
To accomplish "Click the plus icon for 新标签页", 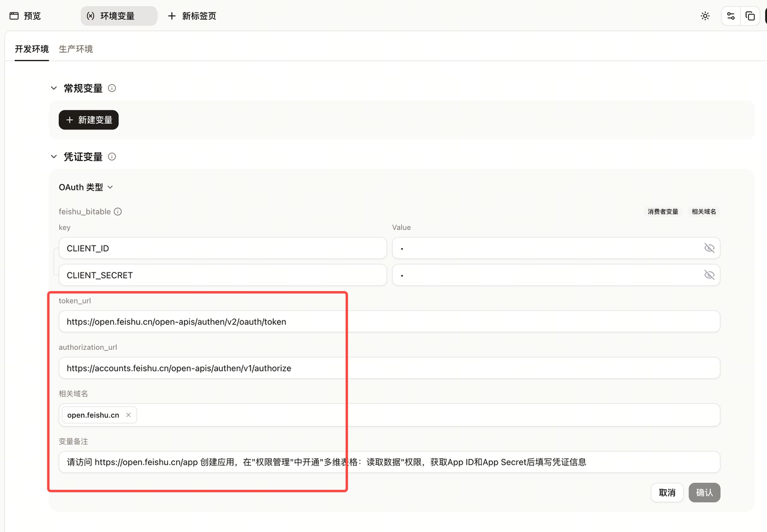I will click(172, 16).
